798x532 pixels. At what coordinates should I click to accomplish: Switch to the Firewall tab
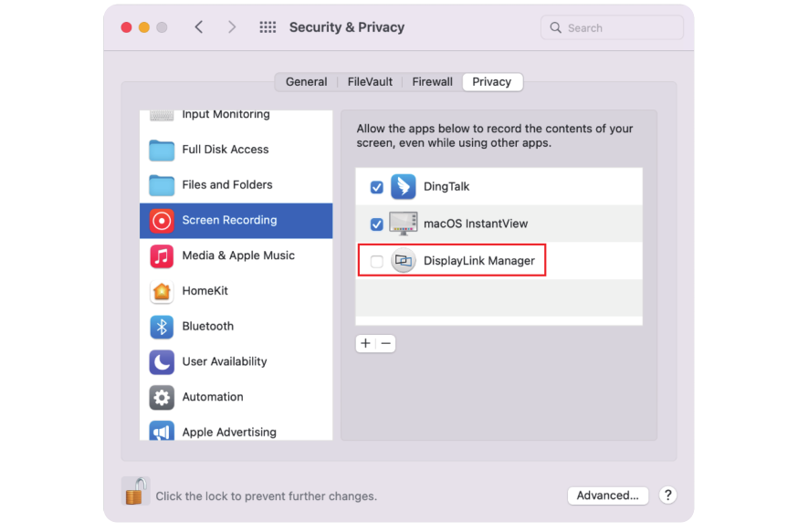coord(432,82)
